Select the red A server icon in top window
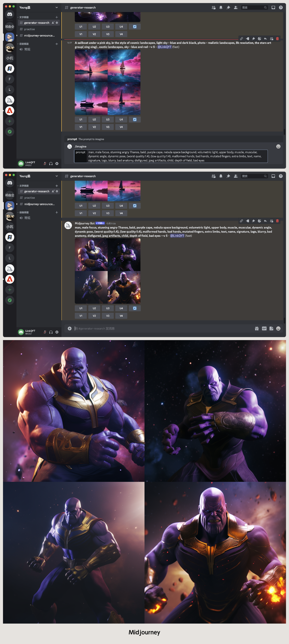 click(x=10, y=111)
